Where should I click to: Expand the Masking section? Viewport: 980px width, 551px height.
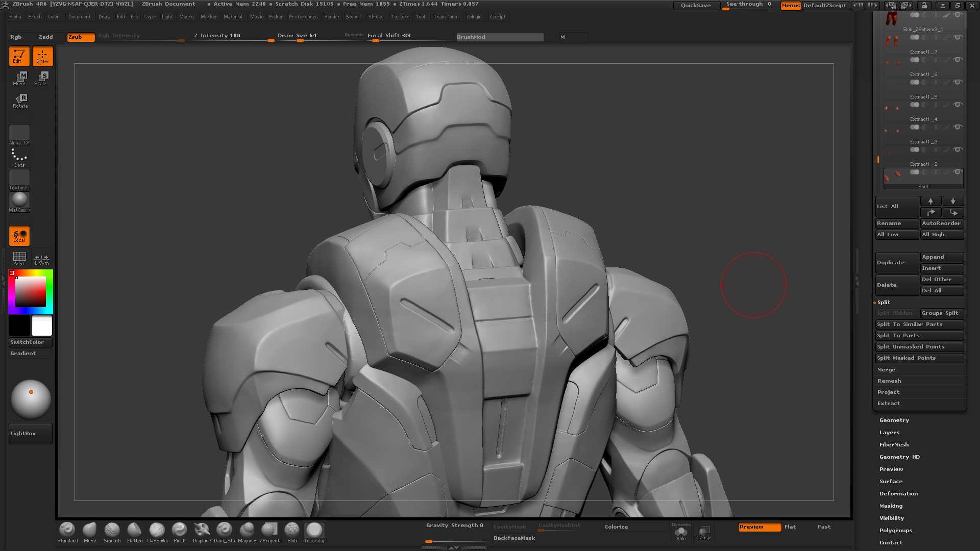click(x=891, y=506)
